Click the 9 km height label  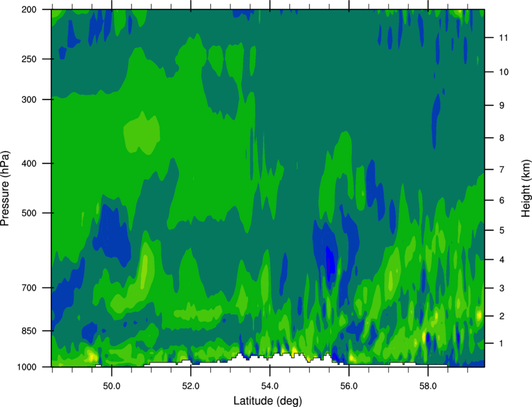[502, 106]
